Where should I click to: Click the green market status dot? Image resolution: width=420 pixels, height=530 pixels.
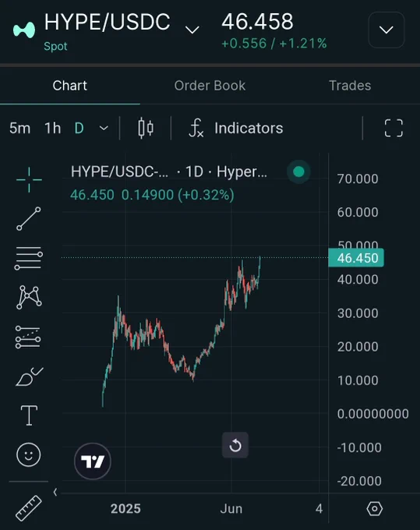click(298, 171)
